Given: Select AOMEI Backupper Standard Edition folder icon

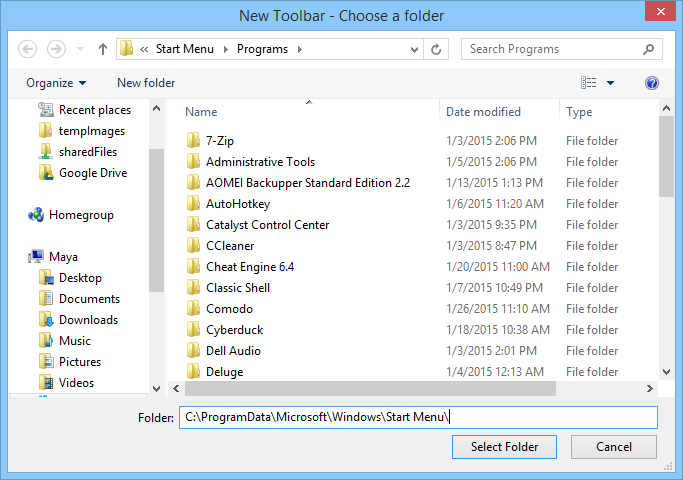Looking at the screenshot, I should (x=193, y=182).
